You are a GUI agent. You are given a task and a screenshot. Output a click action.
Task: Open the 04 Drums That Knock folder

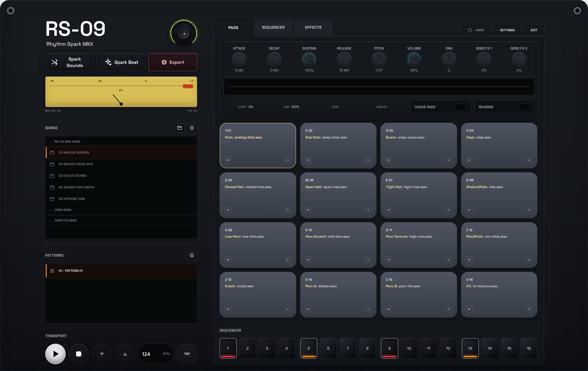[121, 187]
